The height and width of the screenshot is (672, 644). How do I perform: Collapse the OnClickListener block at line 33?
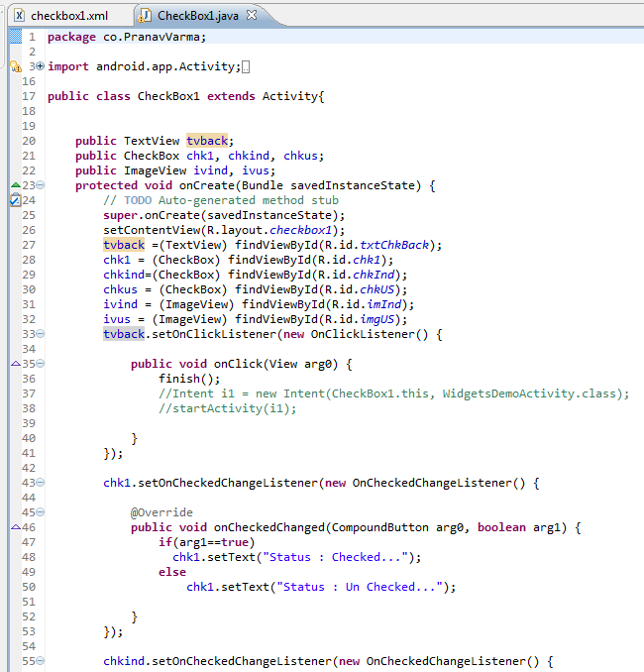click(41, 333)
